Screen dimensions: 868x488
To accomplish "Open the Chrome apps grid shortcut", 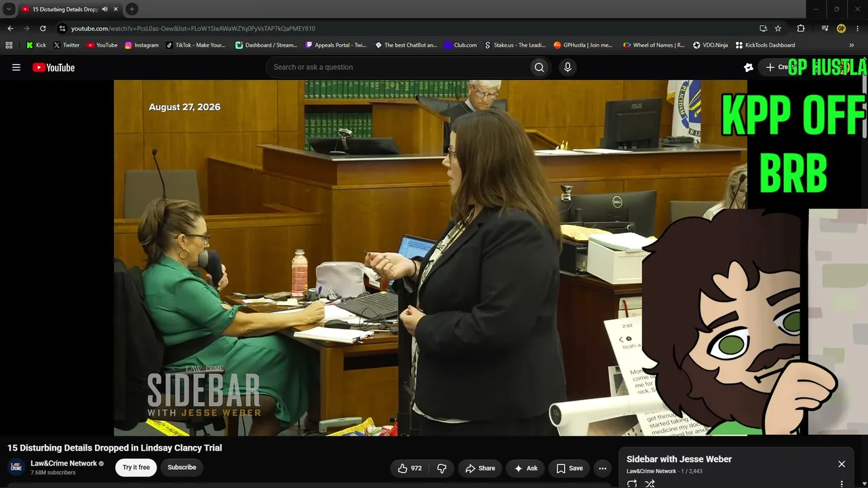I will point(9,45).
